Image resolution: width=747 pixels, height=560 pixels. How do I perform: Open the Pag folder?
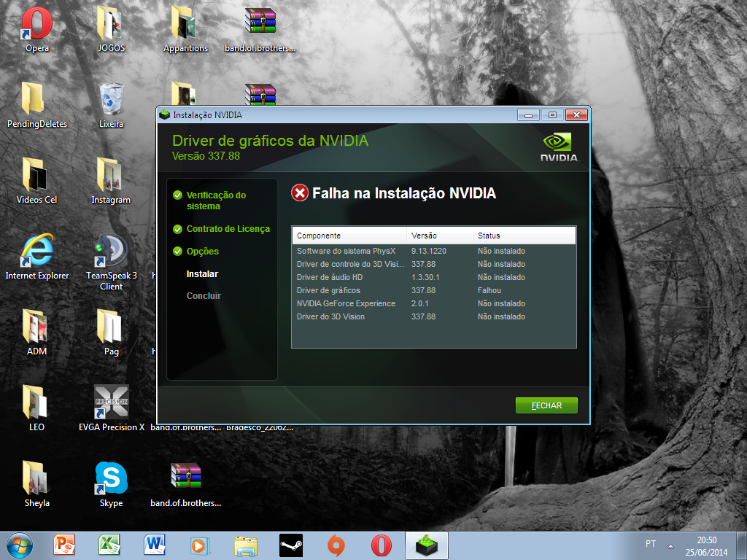click(111, 332)
